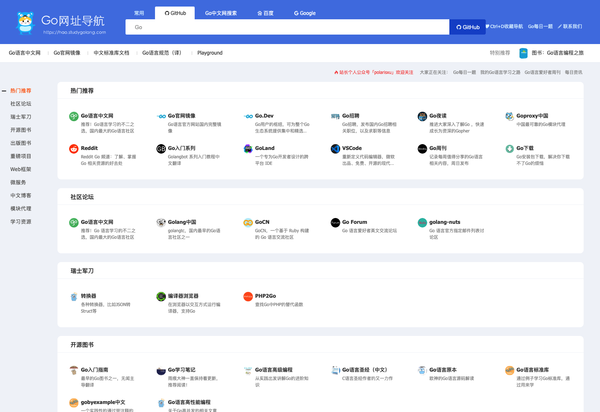Open the 编译器浏览器 icon
This screenshot has height=412, width=600.
click(161, 296)
